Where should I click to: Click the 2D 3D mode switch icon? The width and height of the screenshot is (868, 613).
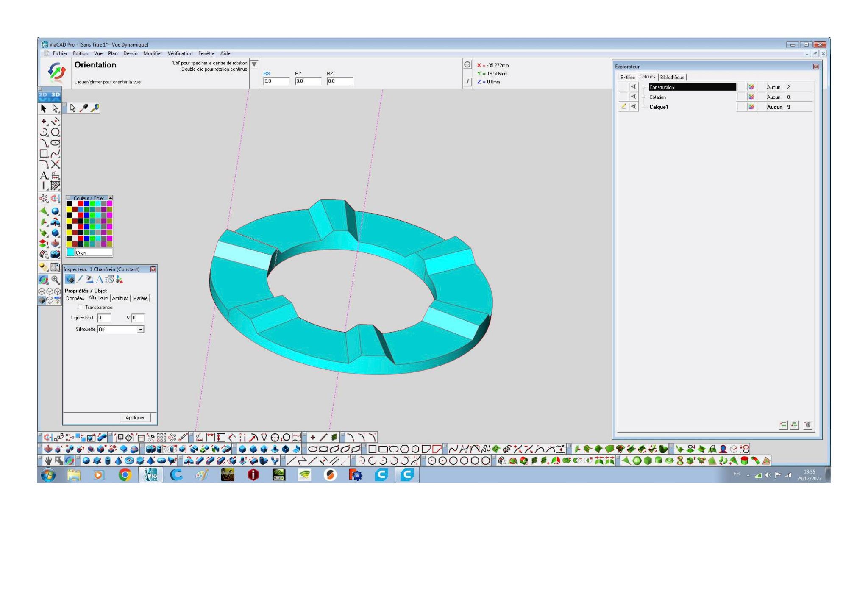point(49,97)
